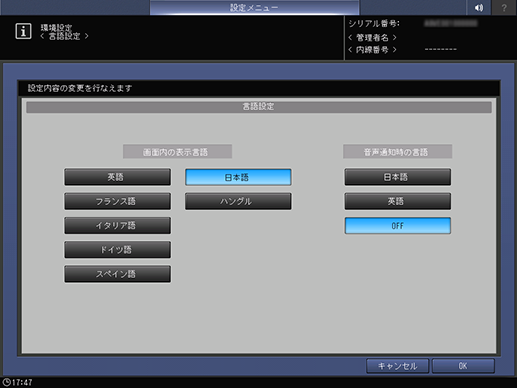Click the 設定メニュー title tab
517x388 pixels.
(x=254, y=7)
